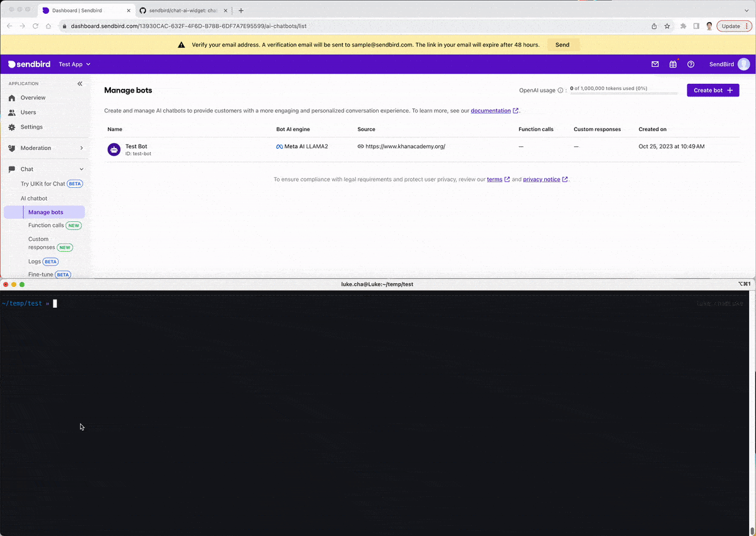Image resolution: width=756 pixels, height=536 pixels.
Task: Open the Chrome tab search chevron
Action: tap(748, 10)
